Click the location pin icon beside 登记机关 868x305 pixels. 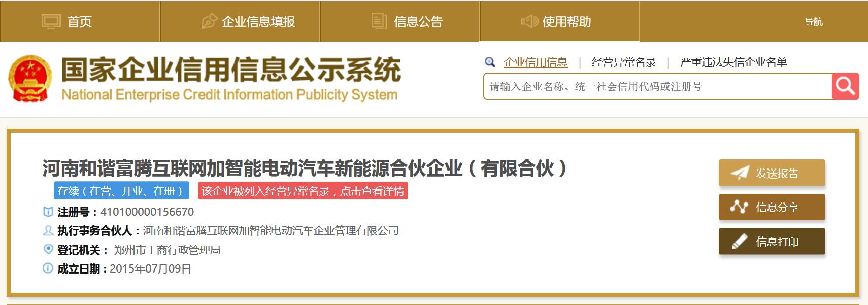coord(48,249)
